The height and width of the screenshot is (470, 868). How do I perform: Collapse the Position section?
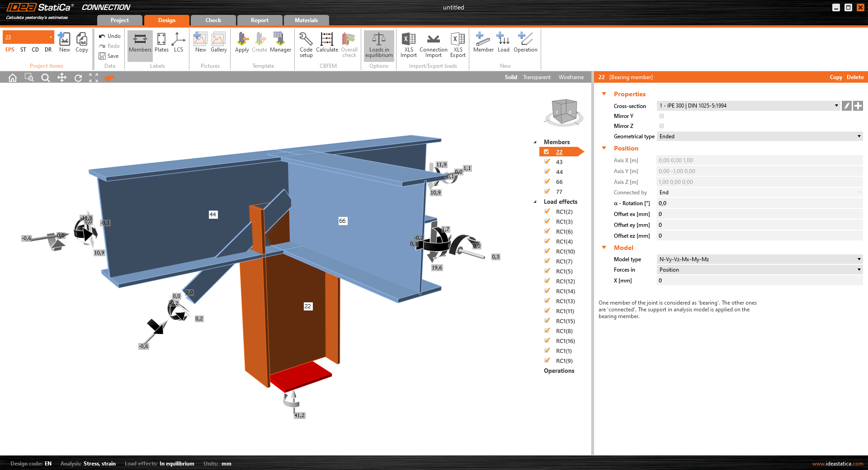(x=604, y=148)
